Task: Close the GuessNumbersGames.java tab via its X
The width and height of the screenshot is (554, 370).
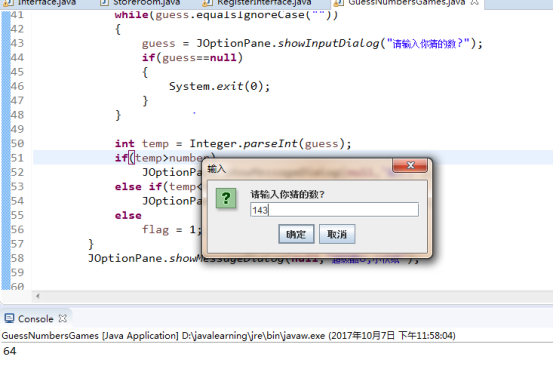Action: (475, 2)
